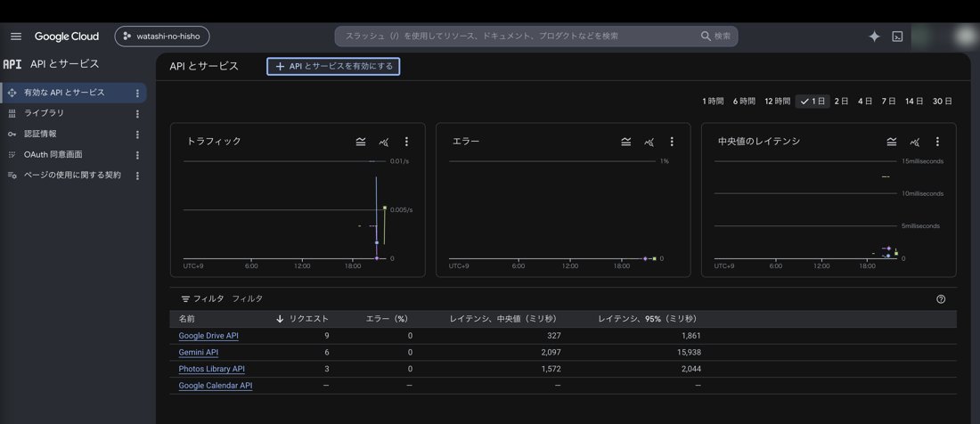The width and height of the screenshot is (980, 424).
Task: Select the checked 1 日 time range
Action: pyautogui.click(x=813, y=102)
